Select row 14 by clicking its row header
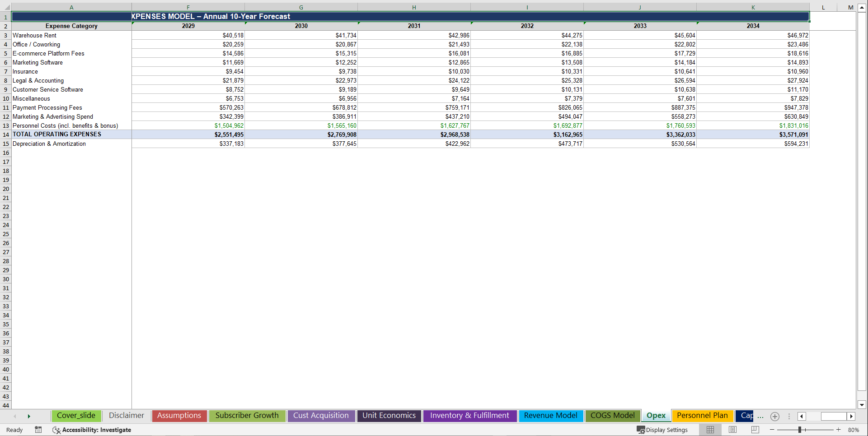 click(5, 134)
